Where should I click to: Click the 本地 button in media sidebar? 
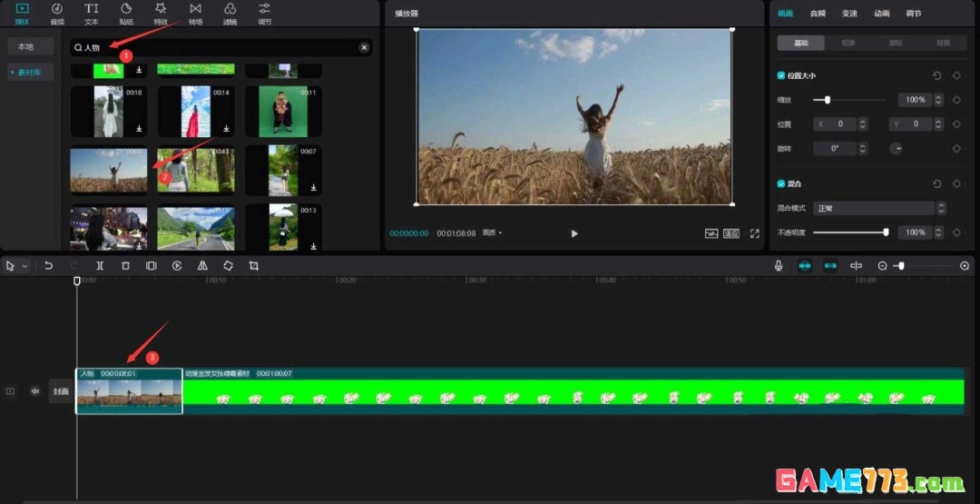[x=25, y=46]
